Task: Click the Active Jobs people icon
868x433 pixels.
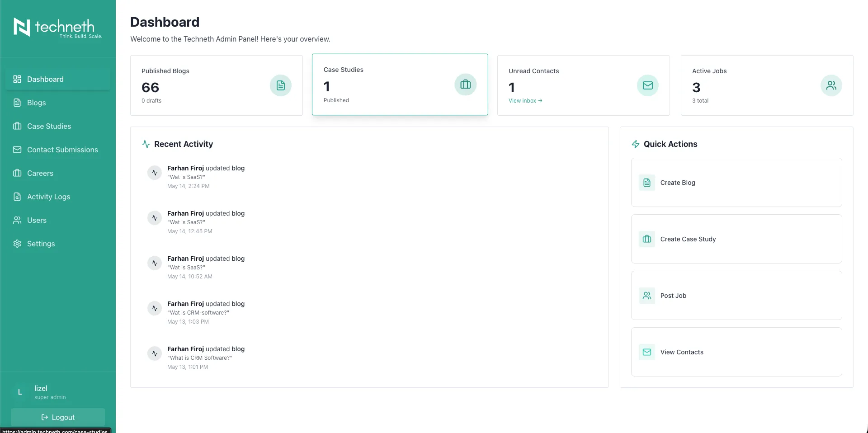Action: 831,85
